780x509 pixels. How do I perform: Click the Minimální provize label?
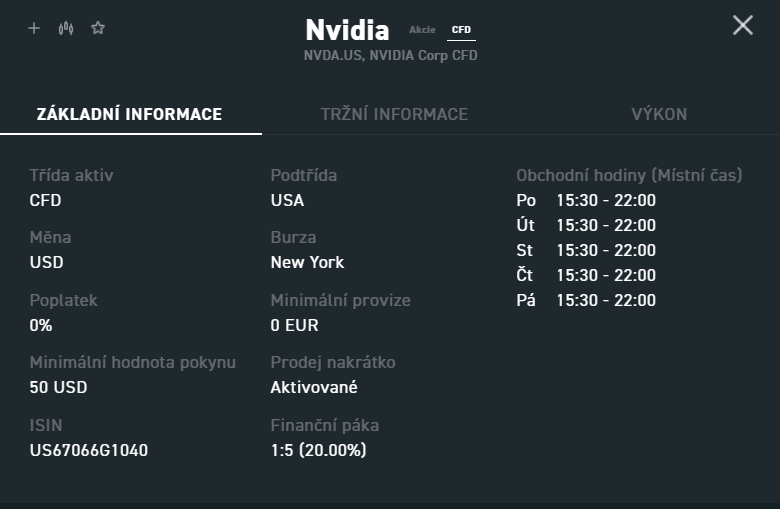(341, 301)
